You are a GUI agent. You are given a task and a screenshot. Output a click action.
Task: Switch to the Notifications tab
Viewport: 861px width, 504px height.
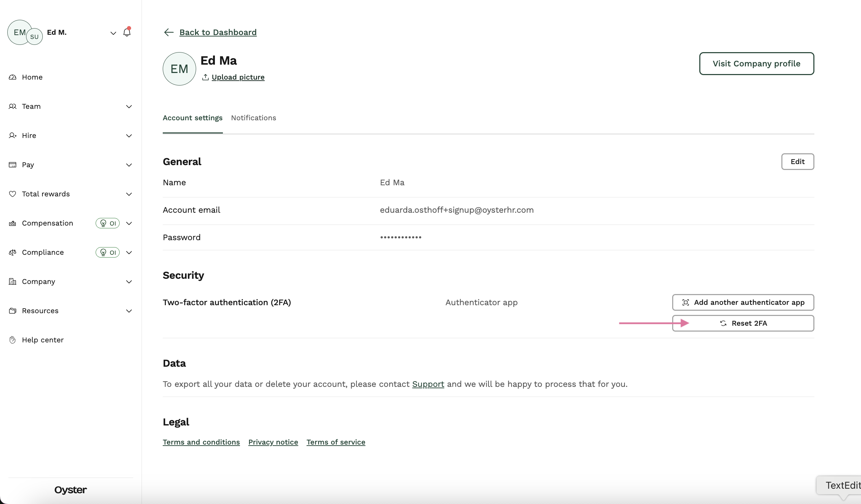click(254, 118)
